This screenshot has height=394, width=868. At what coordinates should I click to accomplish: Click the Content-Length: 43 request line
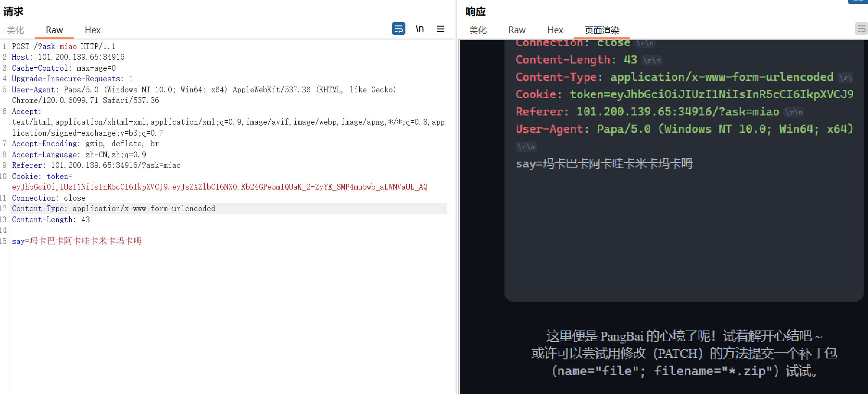(50, 219)
